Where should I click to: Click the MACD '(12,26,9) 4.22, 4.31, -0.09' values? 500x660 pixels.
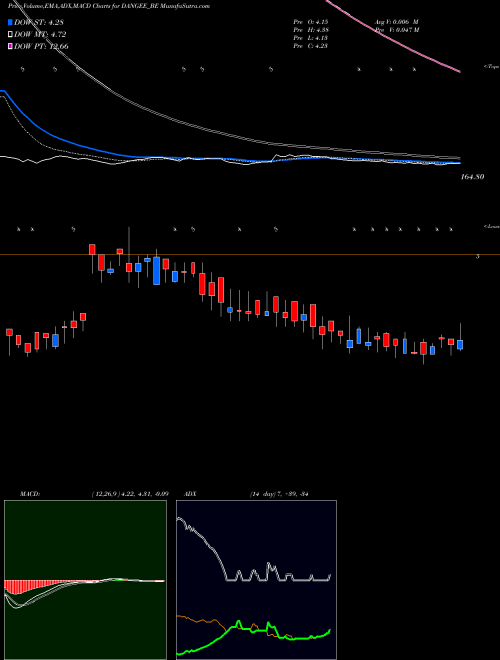click(130, 494)
